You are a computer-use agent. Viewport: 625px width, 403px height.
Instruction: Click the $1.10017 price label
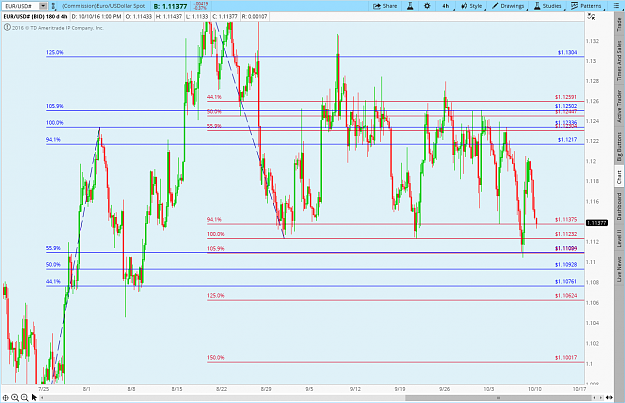pyautogui.click(x=566, y=358)
